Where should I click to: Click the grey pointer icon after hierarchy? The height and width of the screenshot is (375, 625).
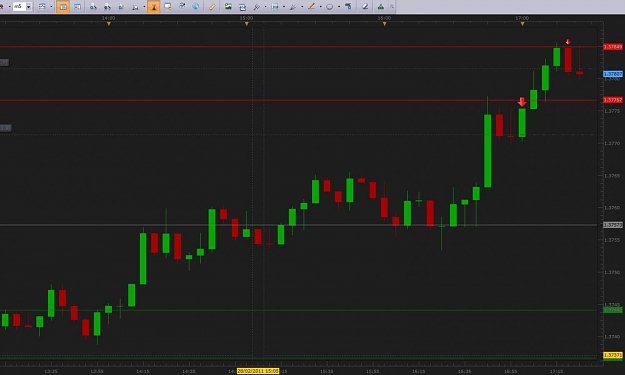click(392, 6)
